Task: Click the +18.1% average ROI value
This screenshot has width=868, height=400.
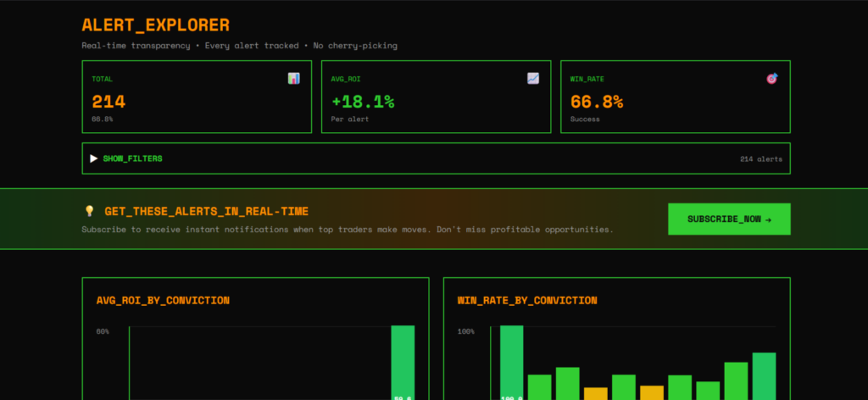Action: 363,102
